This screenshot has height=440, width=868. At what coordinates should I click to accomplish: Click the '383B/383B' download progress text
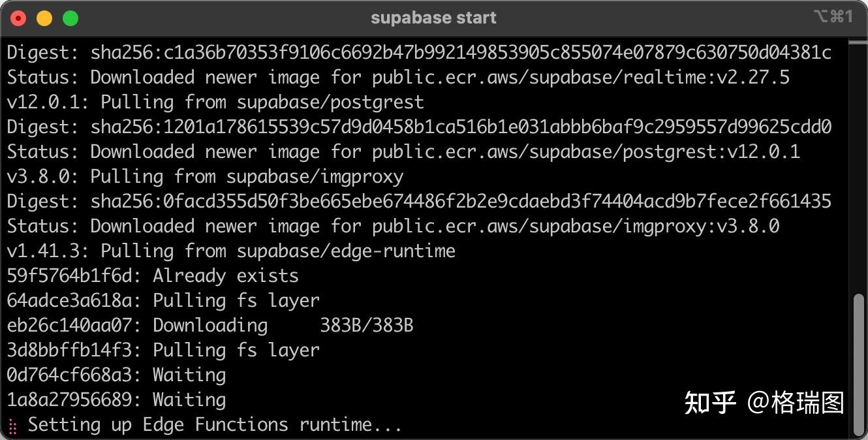[366, 325]
